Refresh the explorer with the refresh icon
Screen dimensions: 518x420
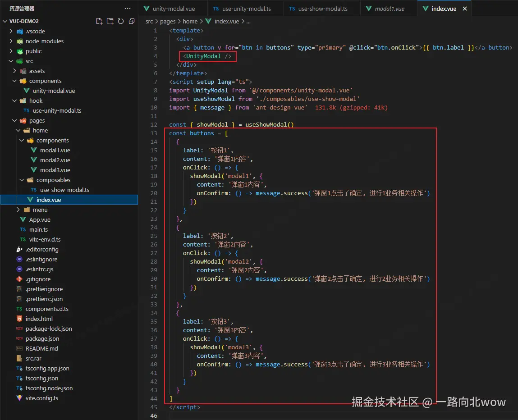[x=121, y=21]
